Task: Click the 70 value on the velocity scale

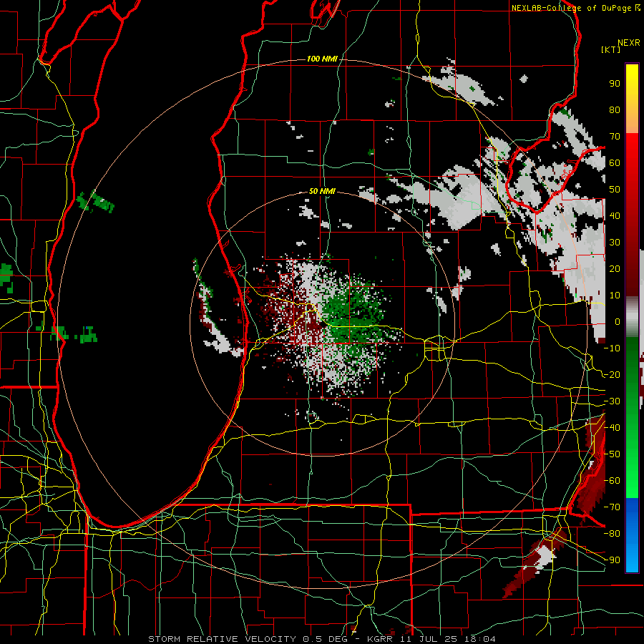Action: pyautogui.click(x=615, y=137)
